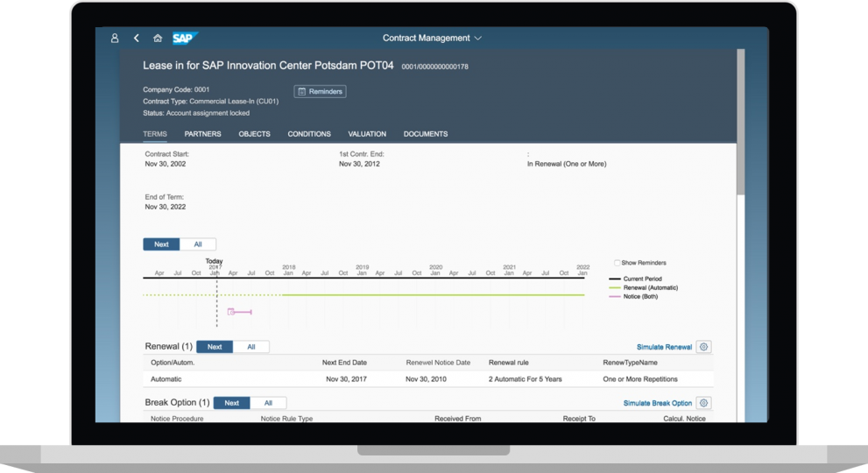868x473 pixels.
Task: Open the Renewal table settings gear
Action: tap(703, 347)
